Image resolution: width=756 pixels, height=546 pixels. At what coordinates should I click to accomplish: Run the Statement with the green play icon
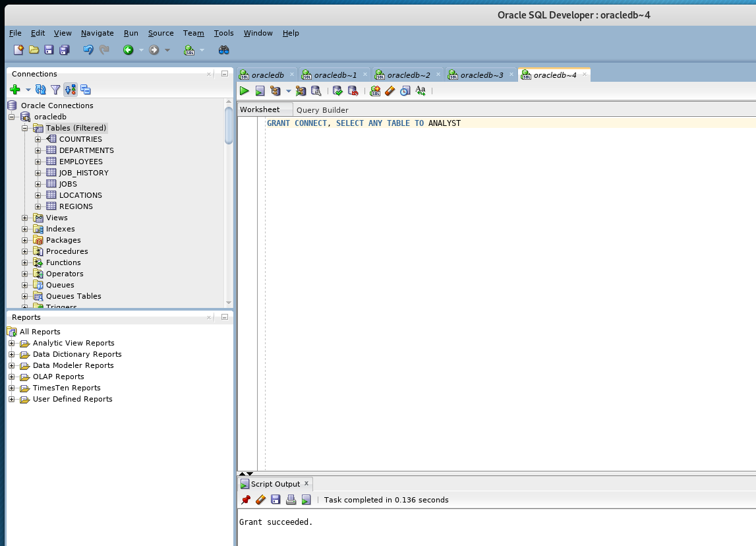pos(243,90)
